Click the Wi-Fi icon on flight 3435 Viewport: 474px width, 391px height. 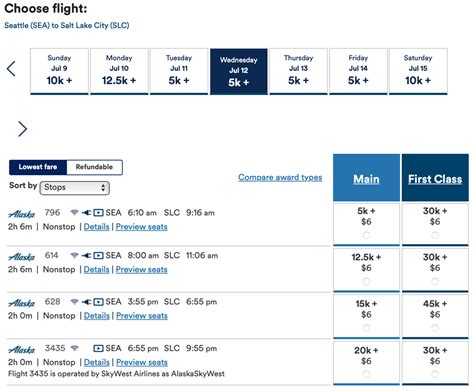click(74, 348)
